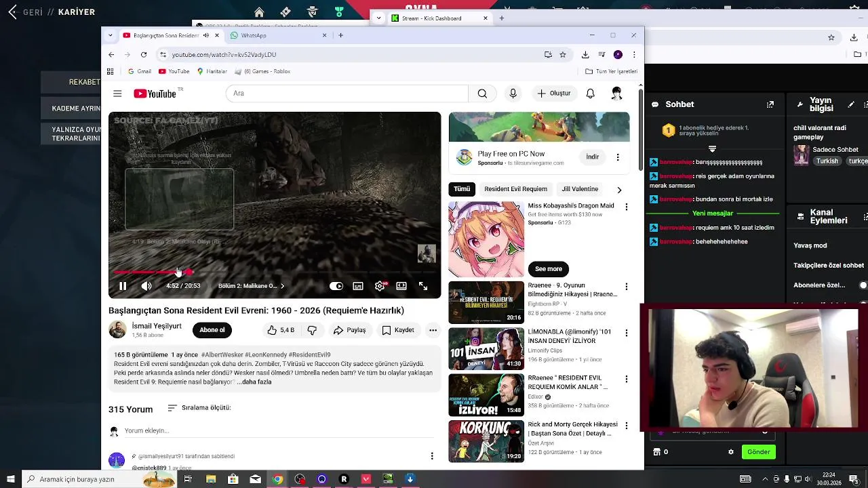Share the video with Paylaş

349,330
